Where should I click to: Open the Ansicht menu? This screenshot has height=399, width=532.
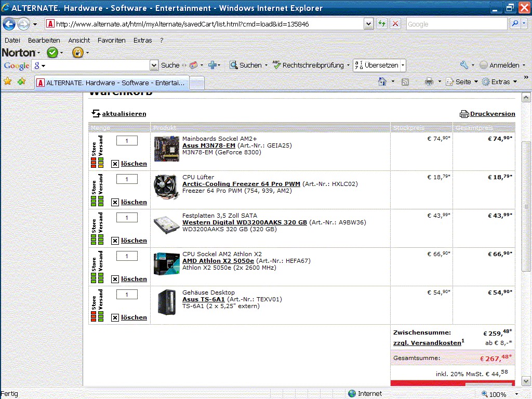pos(79,41)
